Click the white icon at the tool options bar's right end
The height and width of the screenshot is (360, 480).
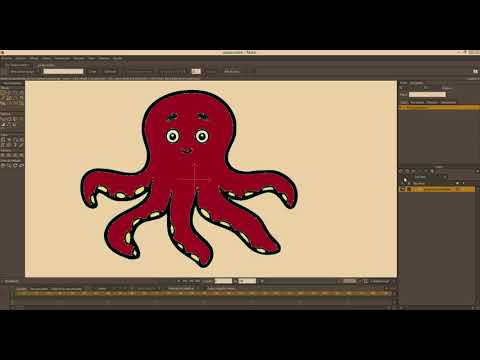tap(475, 71)
